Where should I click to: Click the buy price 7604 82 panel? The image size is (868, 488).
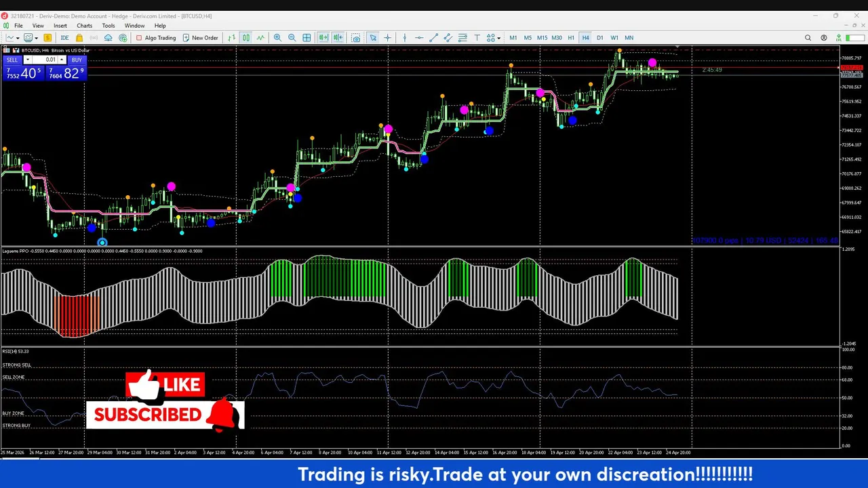click(66, 73)
